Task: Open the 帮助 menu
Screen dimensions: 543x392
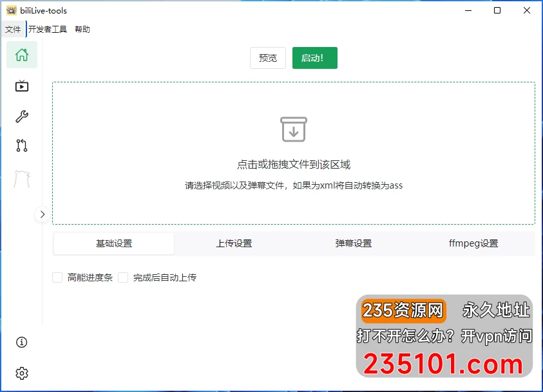Action: point(82,29)
